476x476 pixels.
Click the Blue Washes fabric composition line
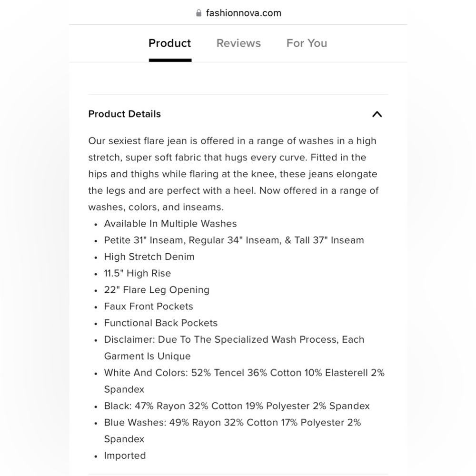pyautogui.click(x=232, y=423)
